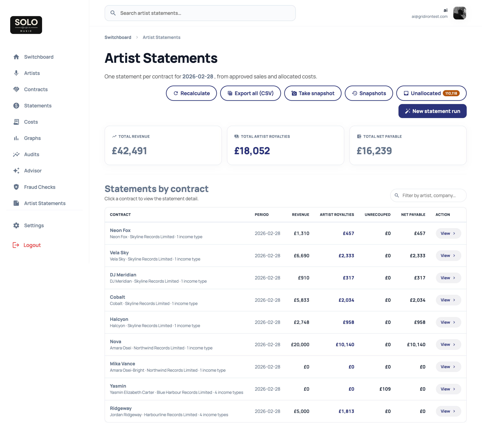View the Mika Vance statement
This screenshot has height=448, width=482.
coord(449,367)
